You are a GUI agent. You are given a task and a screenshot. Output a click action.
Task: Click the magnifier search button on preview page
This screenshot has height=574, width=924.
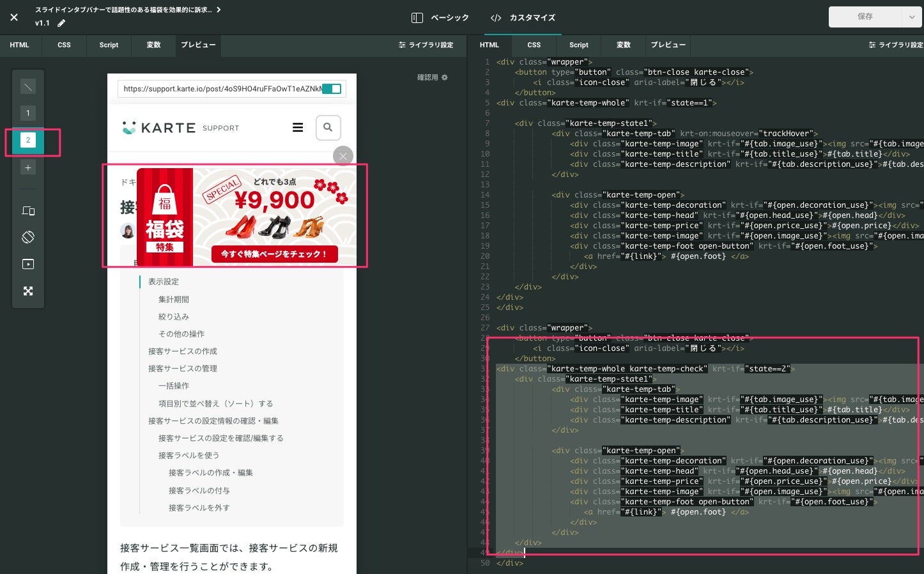(328, 128)
